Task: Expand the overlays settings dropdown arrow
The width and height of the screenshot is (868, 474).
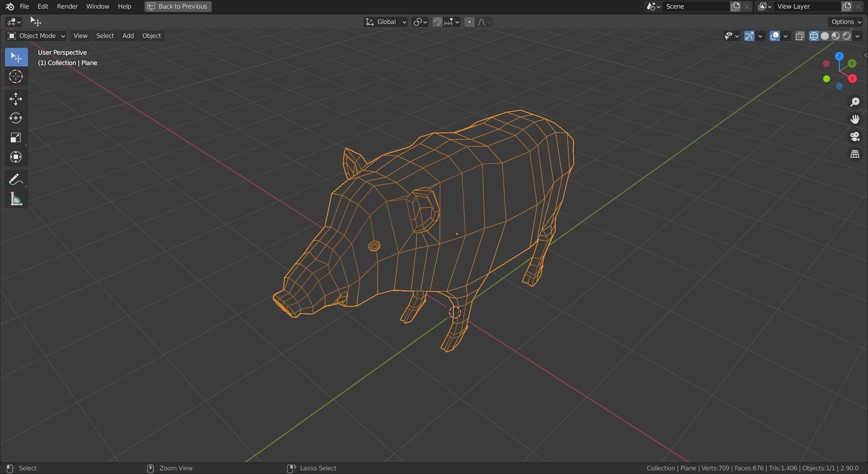Action: pos(786,36)
